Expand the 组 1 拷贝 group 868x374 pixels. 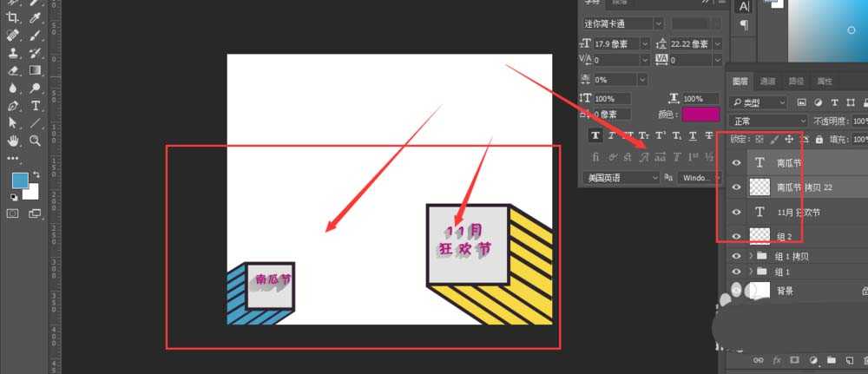tap(751, 256)
